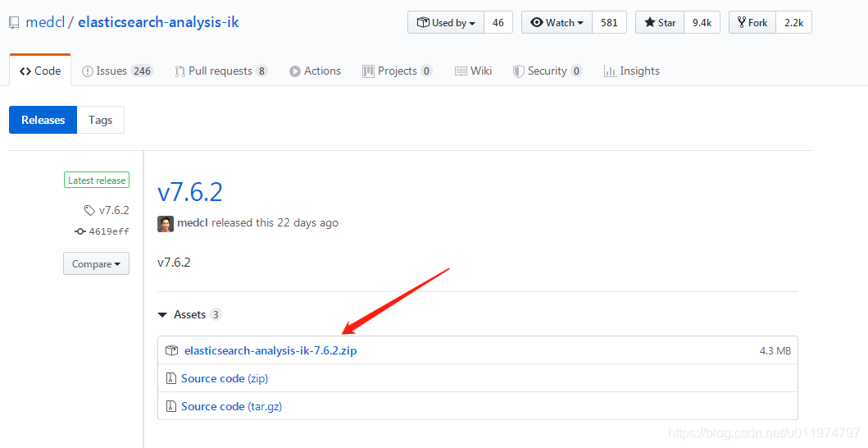Select the Releases button

click(43, 120)
